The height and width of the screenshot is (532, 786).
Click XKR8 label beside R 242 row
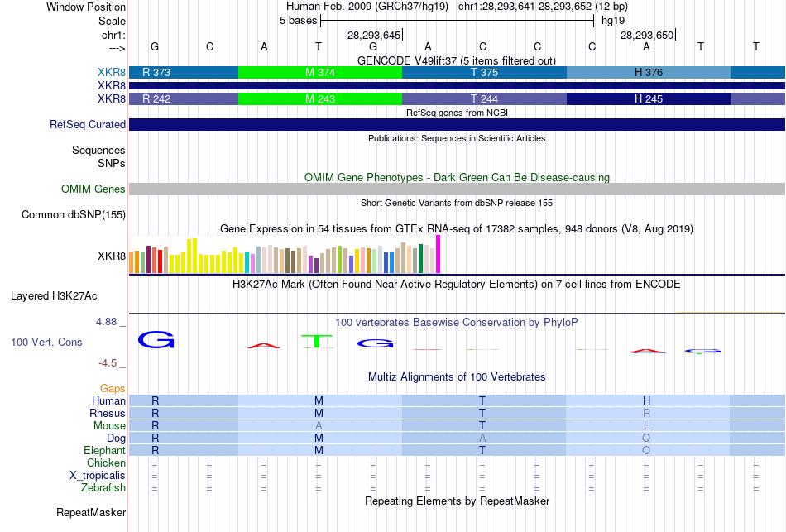112,98
